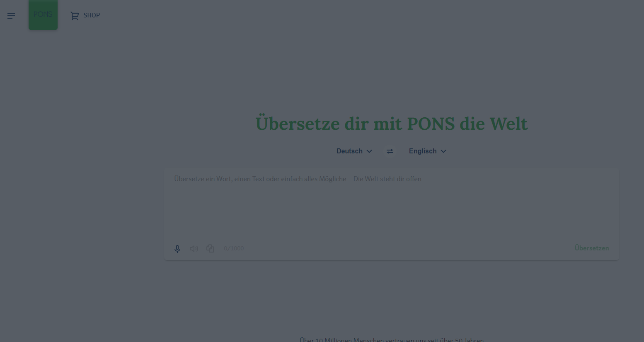This screenshot has height=342, width=644.
Task: Swap the translation languages
Action: (x=390, y=151)
